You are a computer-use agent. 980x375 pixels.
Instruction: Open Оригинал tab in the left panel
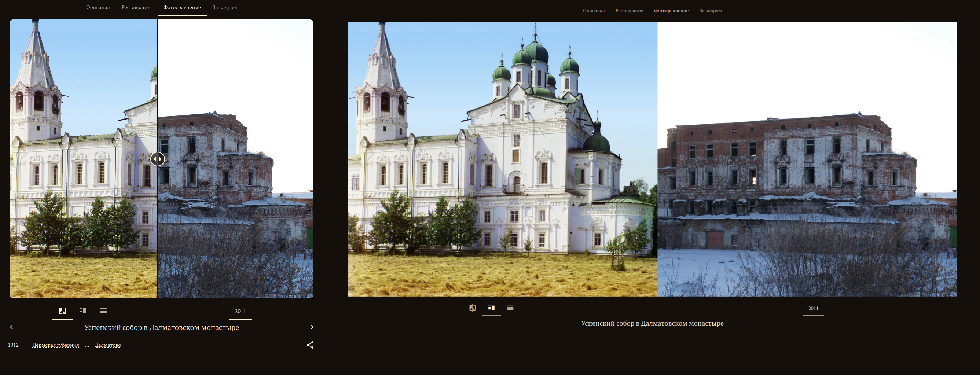pyautogui.click(x=98, y=8)
